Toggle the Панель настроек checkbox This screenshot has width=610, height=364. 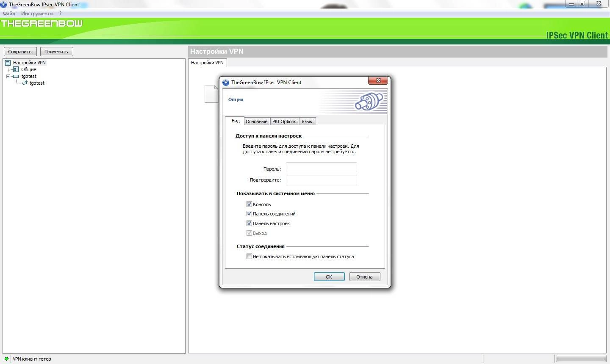click(x=249, y=223)
